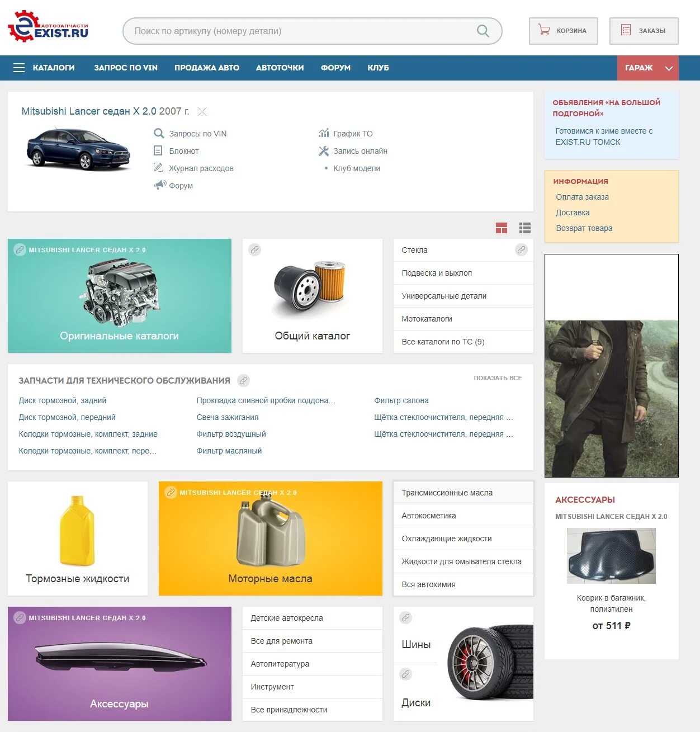
Task: Open Возврат товара info link
Action: pyautogui.click(x=584, y=228)
